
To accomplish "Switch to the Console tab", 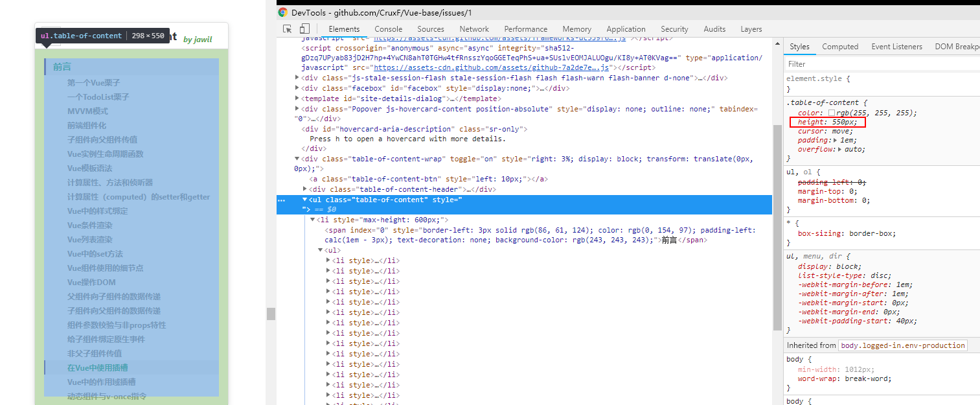I will click(389, 29).
